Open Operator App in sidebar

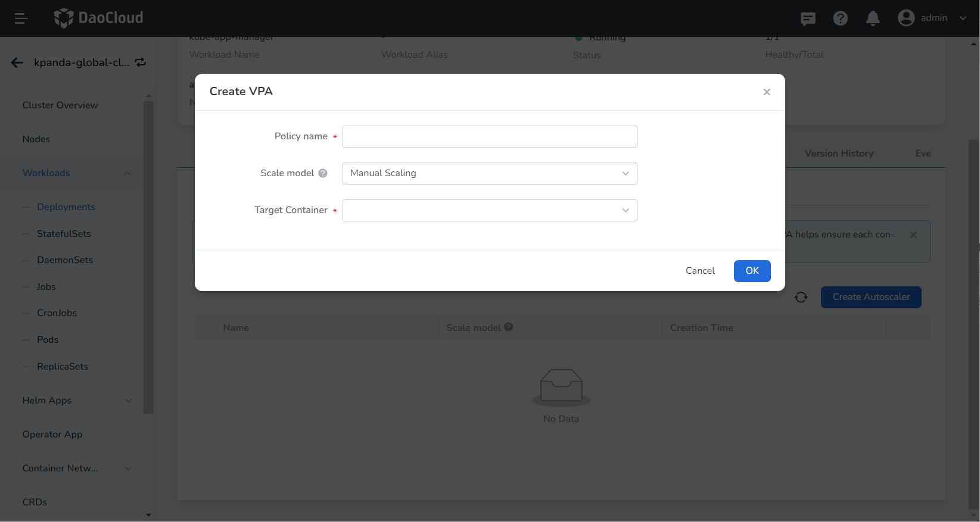(x=52, y=435)
